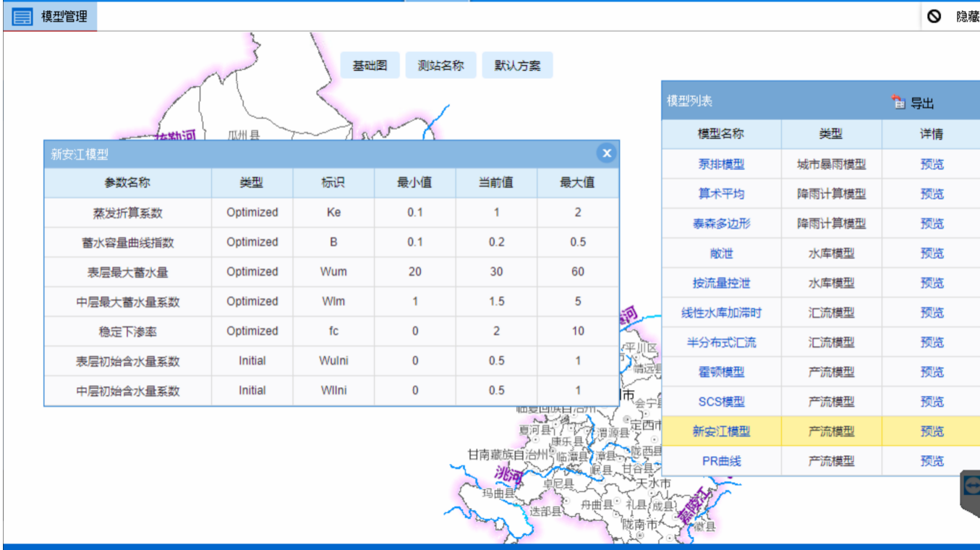Click the 模型管理 list icon
This screenshot has height=550, width=980.
click(22, 17)
